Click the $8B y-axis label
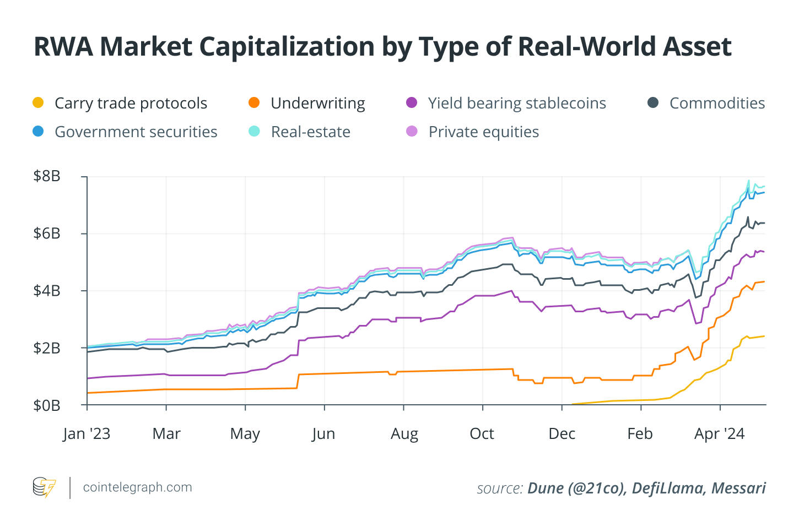The height and width of the screenshot is (532, 799). pos(47,176)
